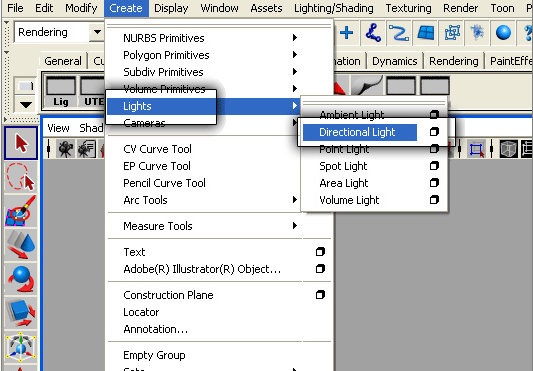Select the Move tool with cone icon
Image resolution: width=533 pixels, height=371 pixels.
tap(21, 245)
